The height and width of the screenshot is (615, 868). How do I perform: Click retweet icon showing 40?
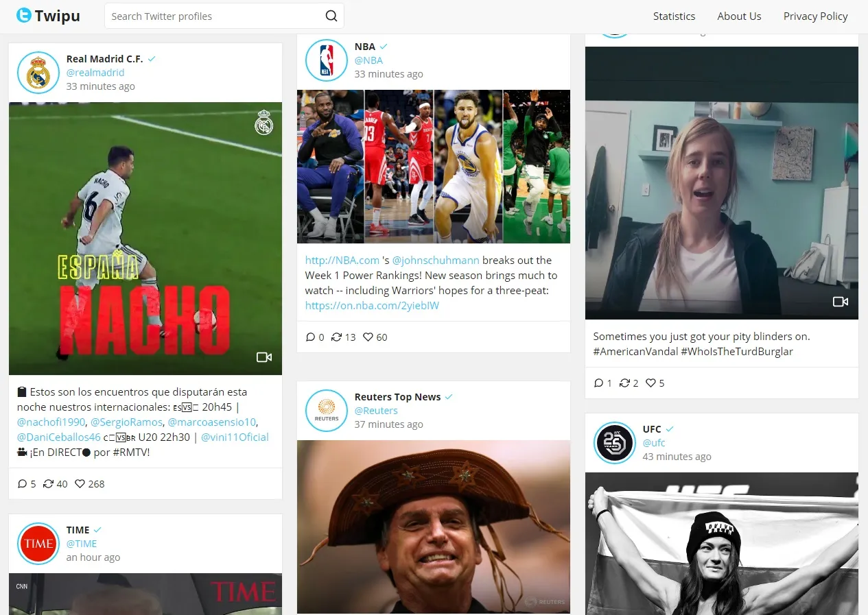pyautogui.click(x=48, y=484)
